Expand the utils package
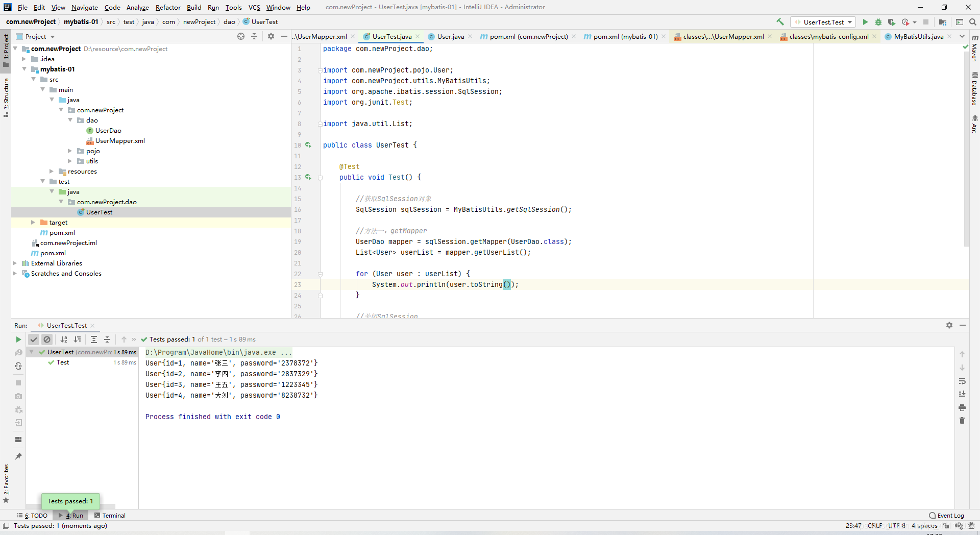 click(70, 161)
